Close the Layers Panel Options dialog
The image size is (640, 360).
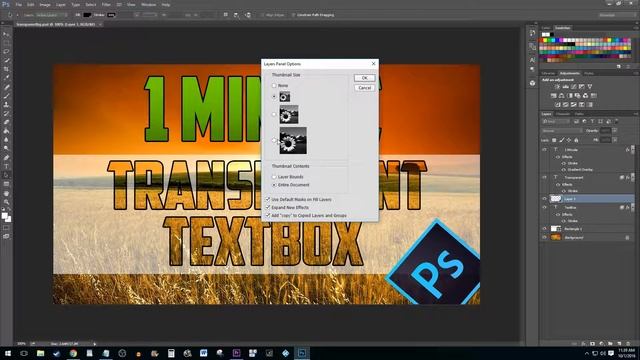pos(373,64)
